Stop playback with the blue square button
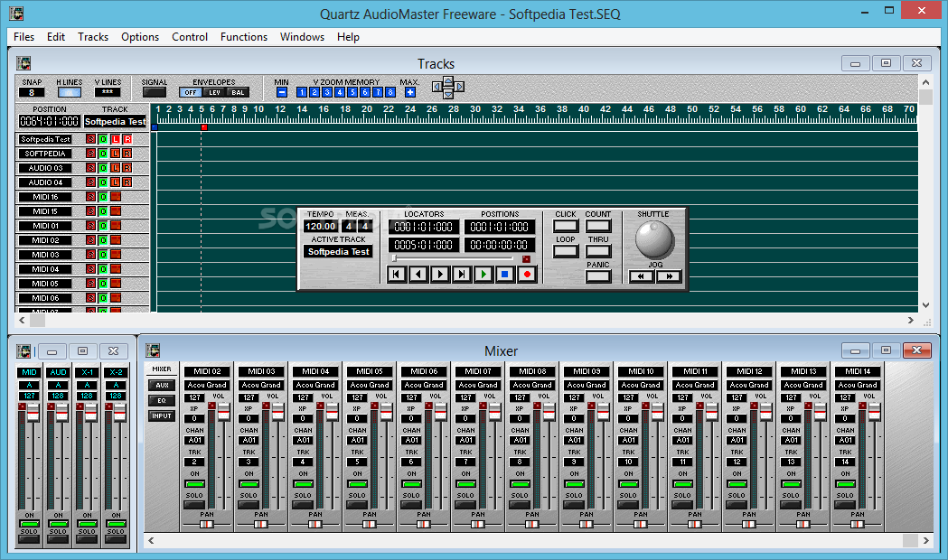Screen dimensions: 948x560 tap(505, 275)
